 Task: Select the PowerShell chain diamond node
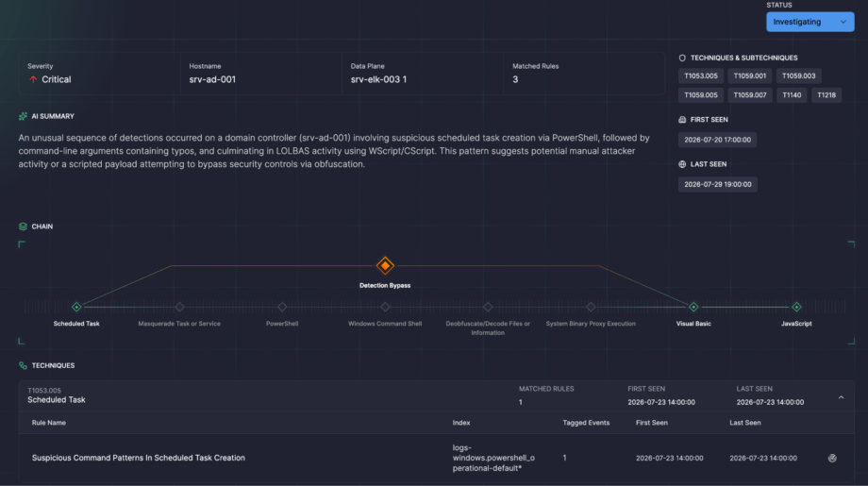click(x=282, y=307)
